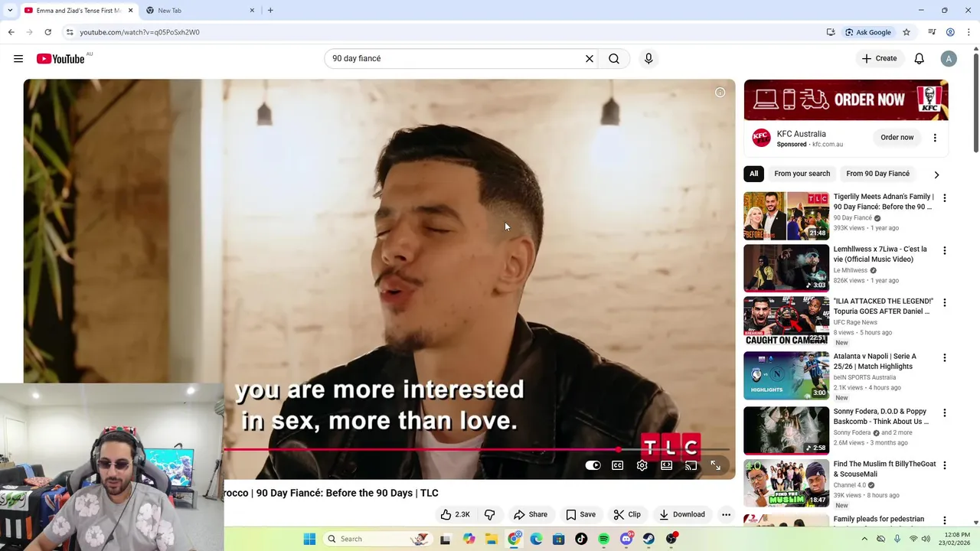
Task: Open options for the Atalanta v Napoli video
Action: click(x=944, y=357)
